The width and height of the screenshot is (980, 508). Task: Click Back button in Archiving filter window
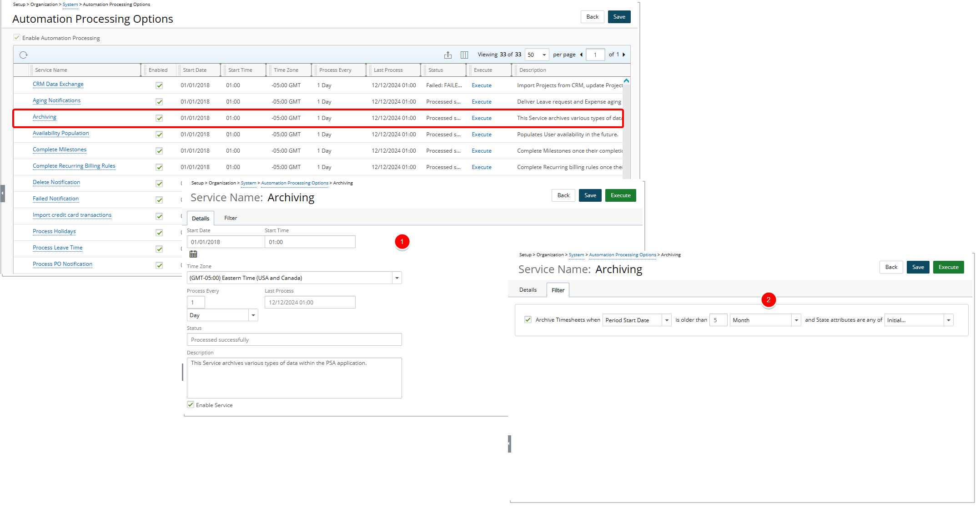pos(891,267)
